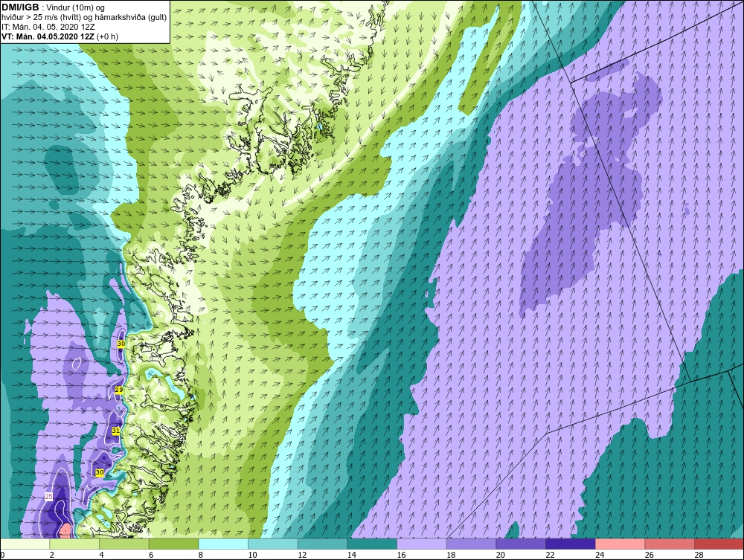Image resolution: width=744 pixels, height=560 pixels.
Task: Click the legend scale value 2
Action: pyautogui.click(x=51, y=555)
